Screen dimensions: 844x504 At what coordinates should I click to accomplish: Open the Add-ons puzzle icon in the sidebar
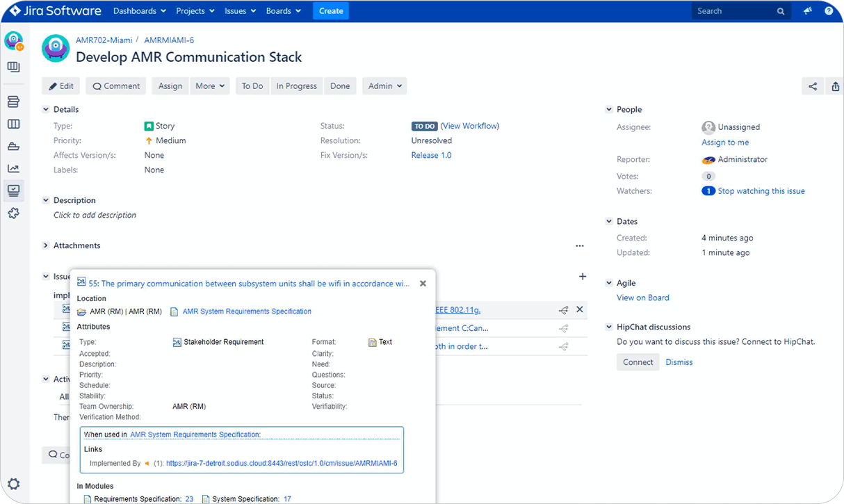13,213
